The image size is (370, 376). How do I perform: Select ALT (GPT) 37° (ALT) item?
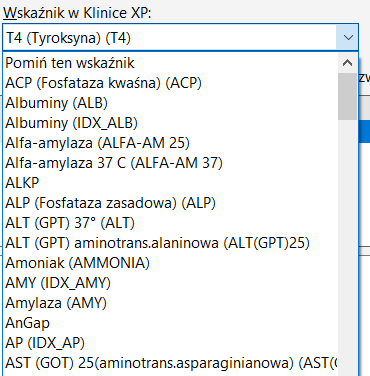(x=171, y=223)
